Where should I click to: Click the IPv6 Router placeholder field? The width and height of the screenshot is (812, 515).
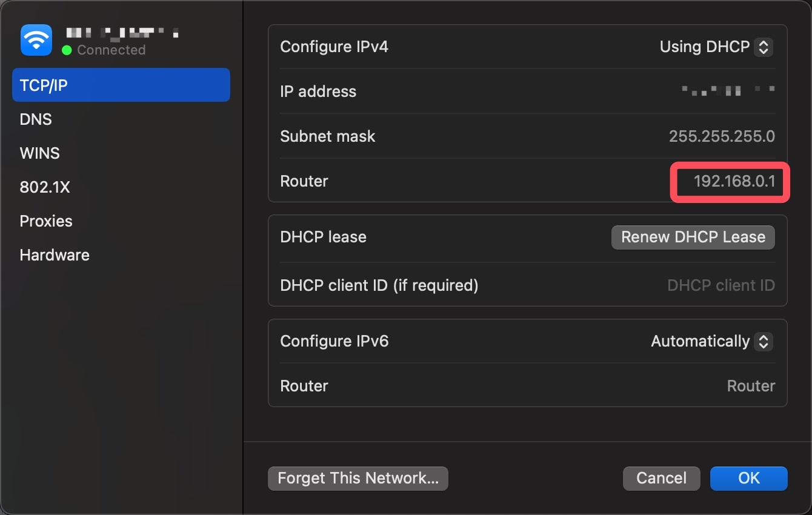751,385
